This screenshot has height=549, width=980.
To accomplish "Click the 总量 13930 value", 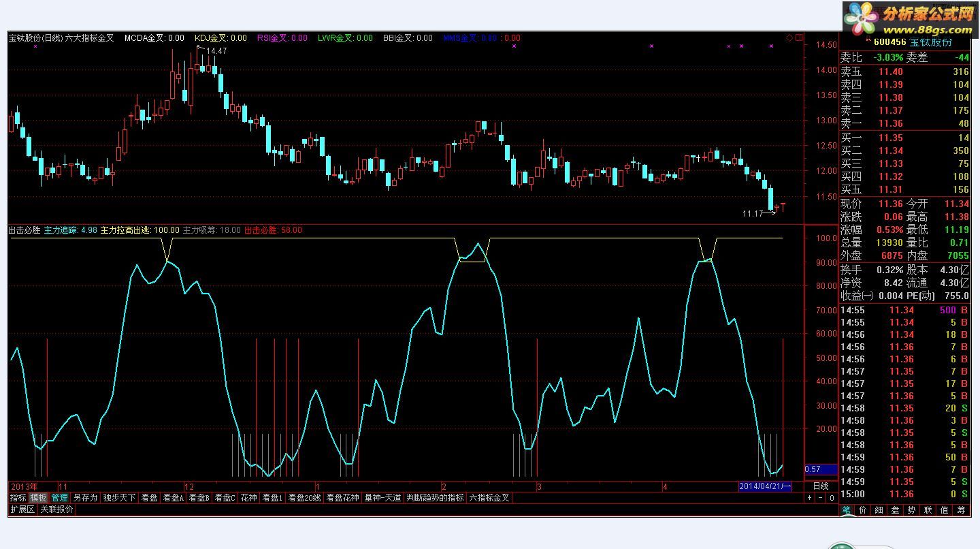I will tap(888, 242).
